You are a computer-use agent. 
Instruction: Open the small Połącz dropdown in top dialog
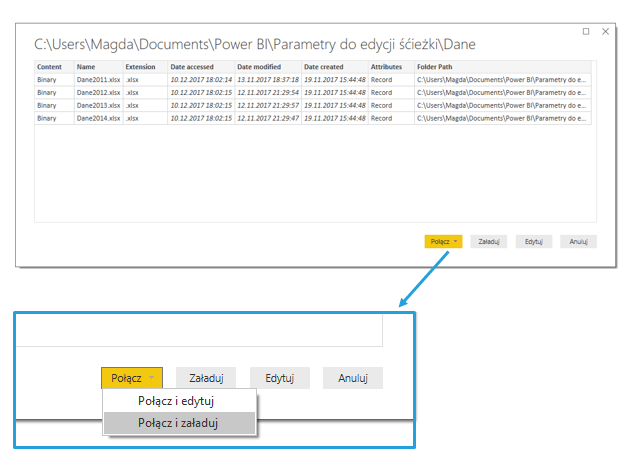click(443, 241)
